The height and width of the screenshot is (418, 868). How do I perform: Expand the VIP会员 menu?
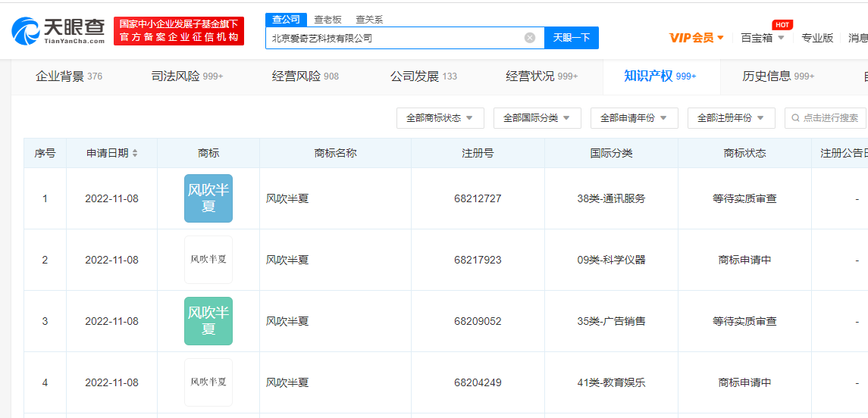pyautogui.click(x=697, y=38)
